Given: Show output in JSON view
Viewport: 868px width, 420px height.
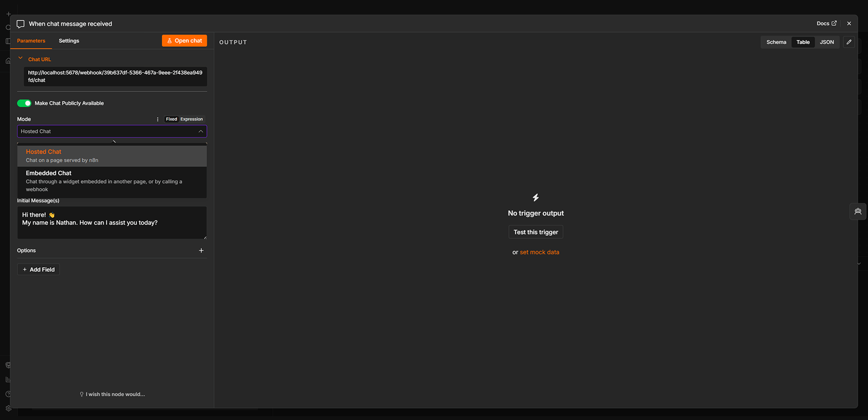Looking at the screenshot, I should point(827,42).
